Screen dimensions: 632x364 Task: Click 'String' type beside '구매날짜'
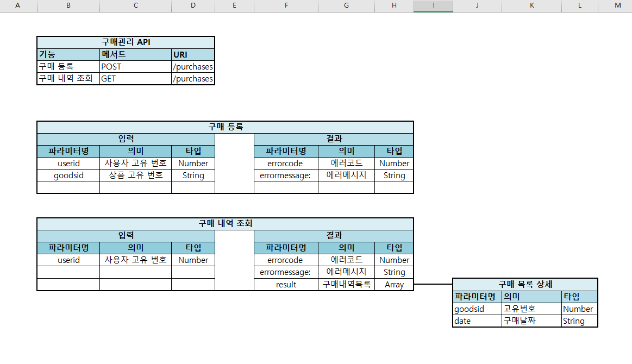point(580,321)
